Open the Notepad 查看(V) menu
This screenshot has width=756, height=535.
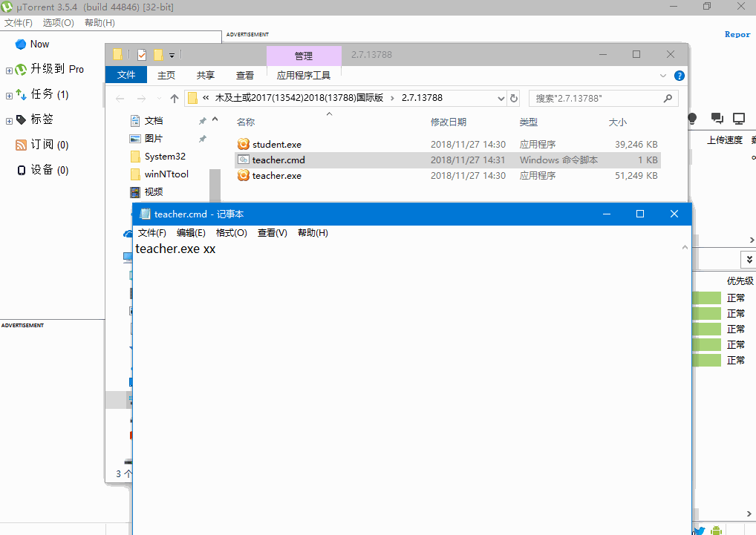[273, 233]
